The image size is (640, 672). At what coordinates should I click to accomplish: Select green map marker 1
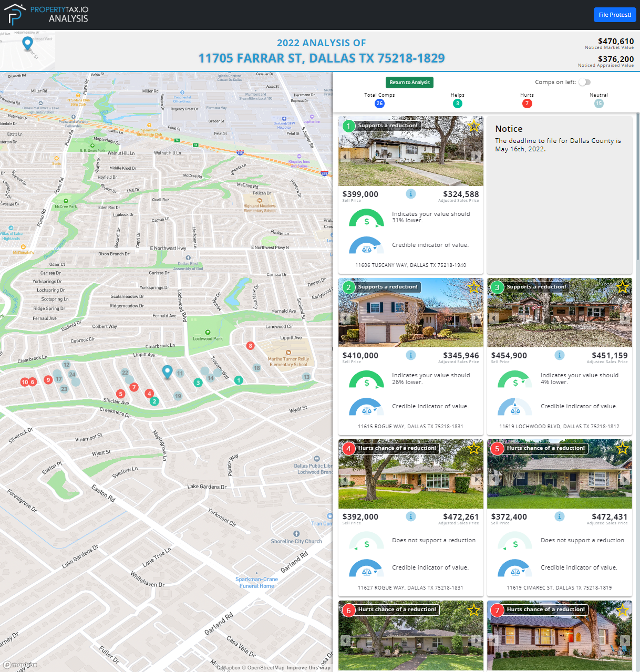click(x=239, y=380)
